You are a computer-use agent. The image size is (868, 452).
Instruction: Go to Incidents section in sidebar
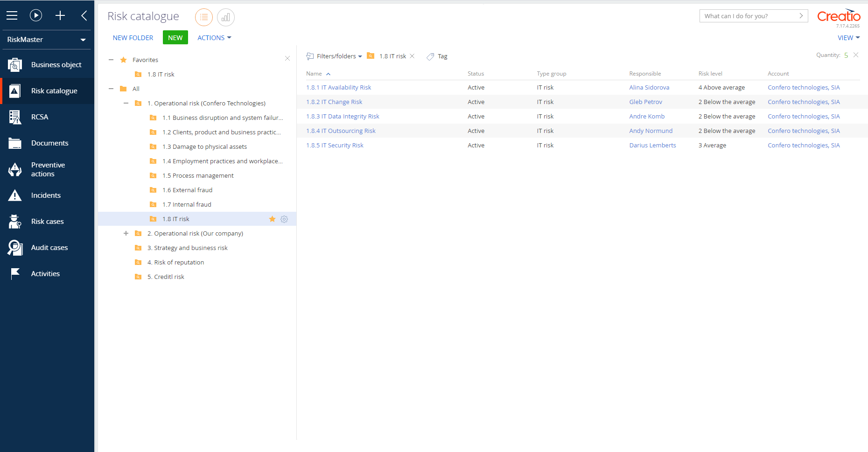46,195
